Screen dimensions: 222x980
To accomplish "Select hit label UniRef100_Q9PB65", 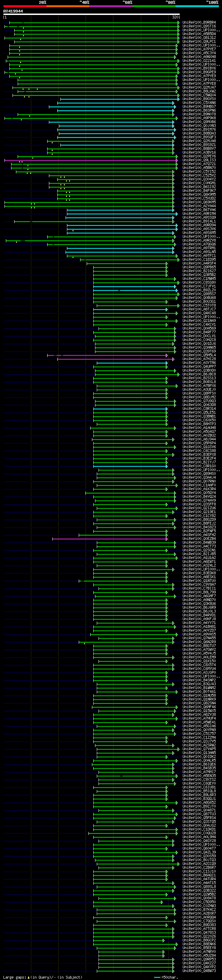I will tap(199, 267).
